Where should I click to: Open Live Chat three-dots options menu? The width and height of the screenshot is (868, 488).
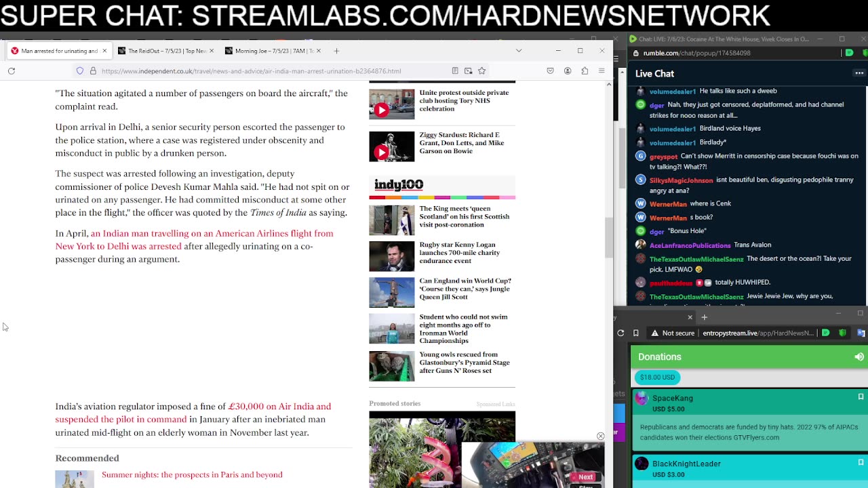[x=859, y=73]
